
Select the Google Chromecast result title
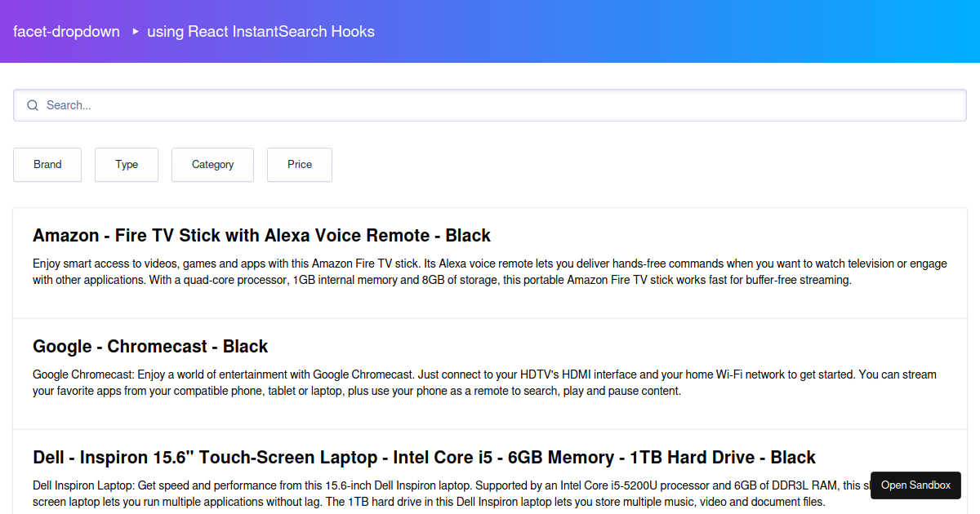click(150, 346)
